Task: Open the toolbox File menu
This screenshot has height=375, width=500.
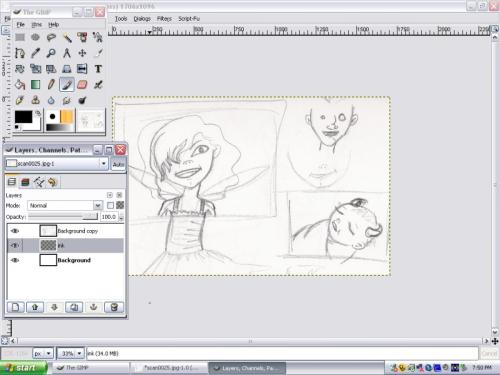Action: tap(21, 24)
